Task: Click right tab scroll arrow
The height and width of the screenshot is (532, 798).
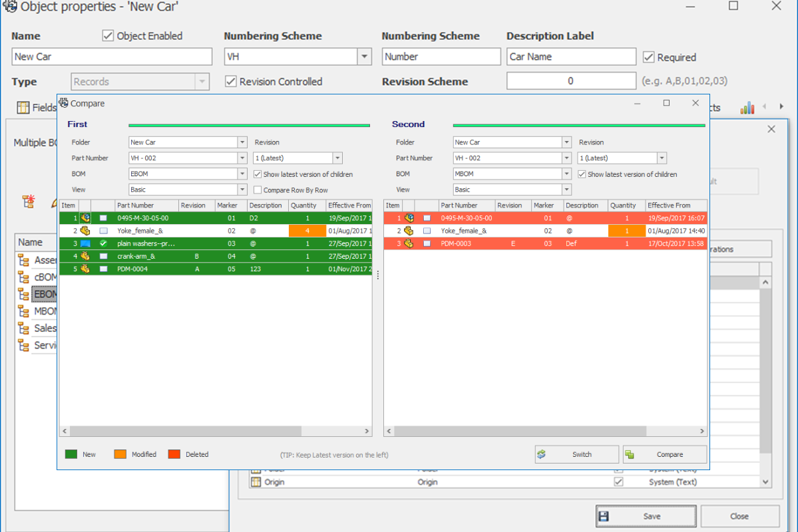Action: click(x=781, y=106)
